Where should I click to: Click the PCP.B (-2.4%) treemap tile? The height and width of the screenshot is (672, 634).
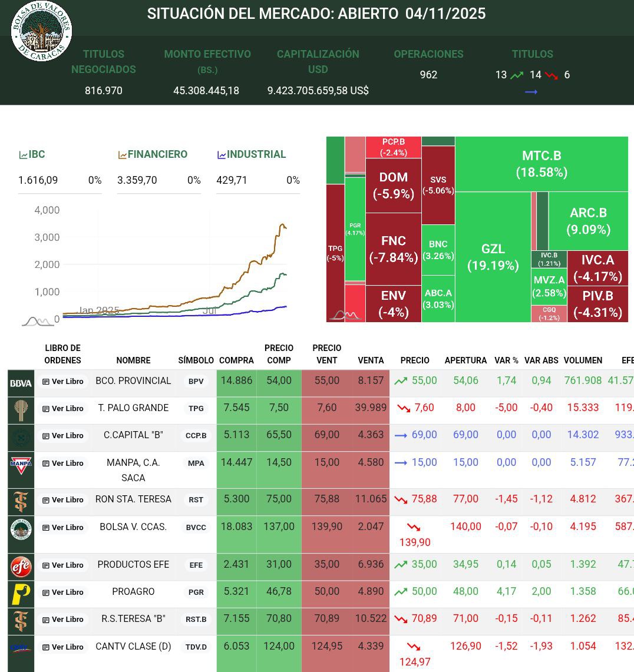pyautogui.click(x=394, y=147)
